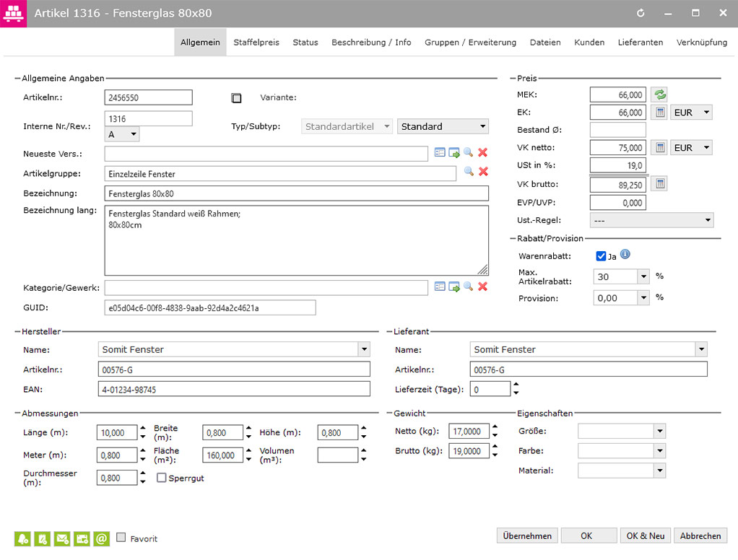The image size is (738, 560).
Task: Open the Max. Artikelrabatt dropdown
Action: tap(643, 276)
